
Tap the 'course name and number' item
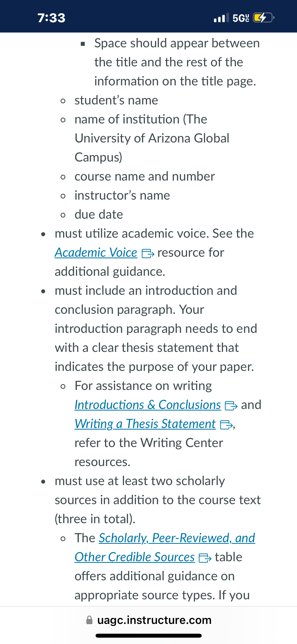coord(145,177)
